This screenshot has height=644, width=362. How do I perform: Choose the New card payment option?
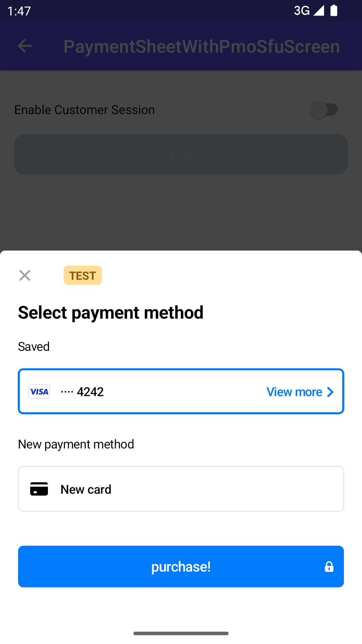coord(181,489)
